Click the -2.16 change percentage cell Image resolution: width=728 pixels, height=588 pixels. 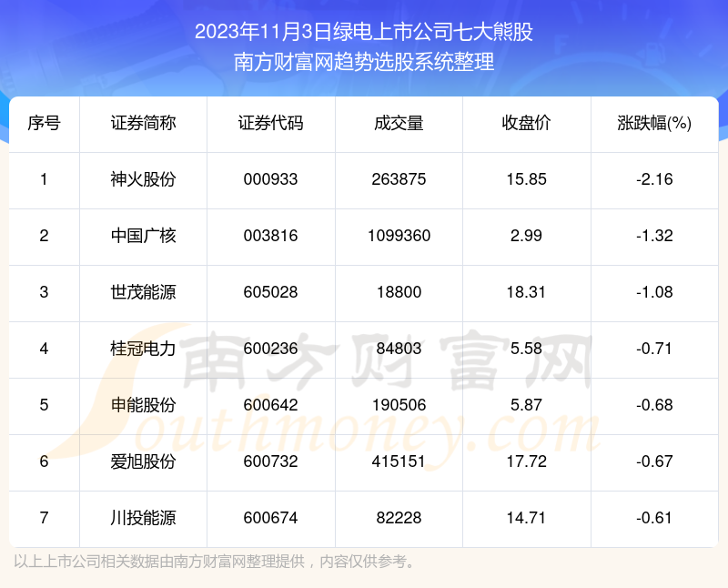(x=654, y=179)
